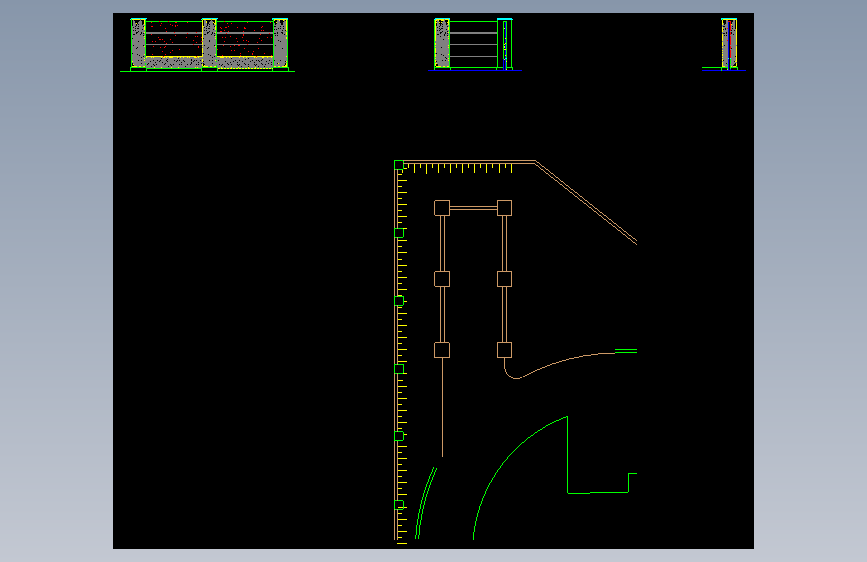Select the green stepped polyline beside the arc

point(602,455)
